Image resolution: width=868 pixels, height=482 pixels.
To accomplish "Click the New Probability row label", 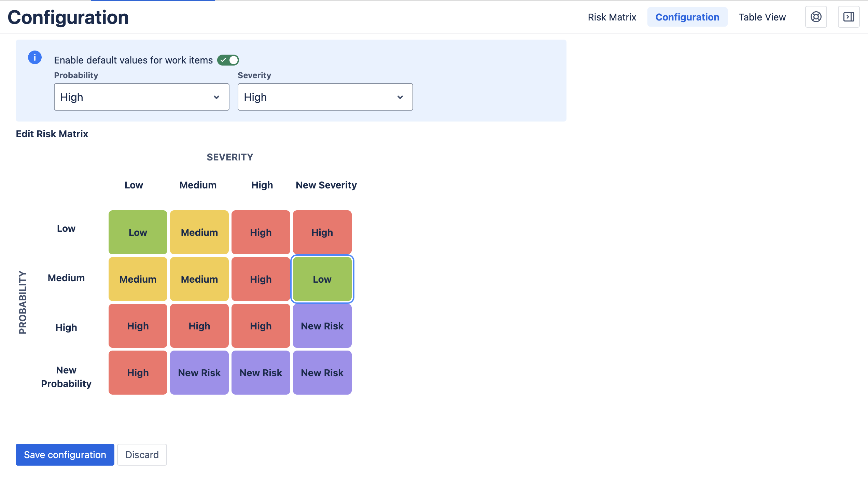I will click(x=66, y=377).
